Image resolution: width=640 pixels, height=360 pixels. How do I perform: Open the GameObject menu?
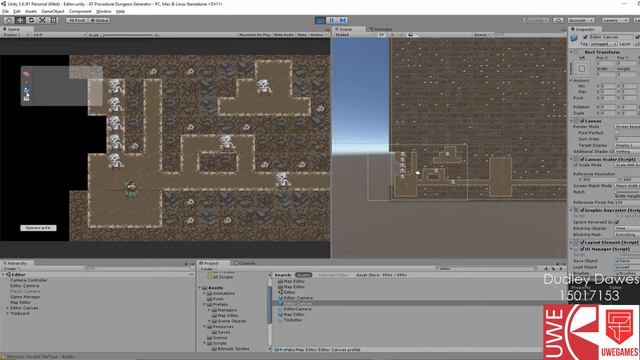53,11
